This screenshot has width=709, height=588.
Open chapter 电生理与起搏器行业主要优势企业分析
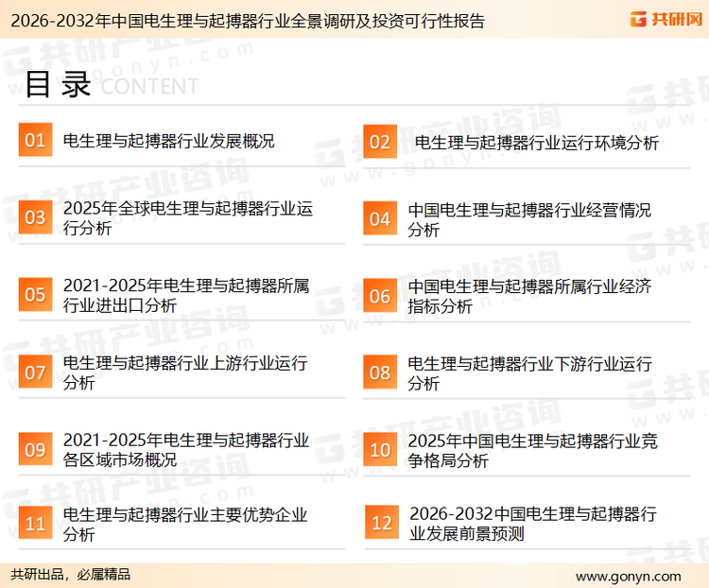[185, 525]
